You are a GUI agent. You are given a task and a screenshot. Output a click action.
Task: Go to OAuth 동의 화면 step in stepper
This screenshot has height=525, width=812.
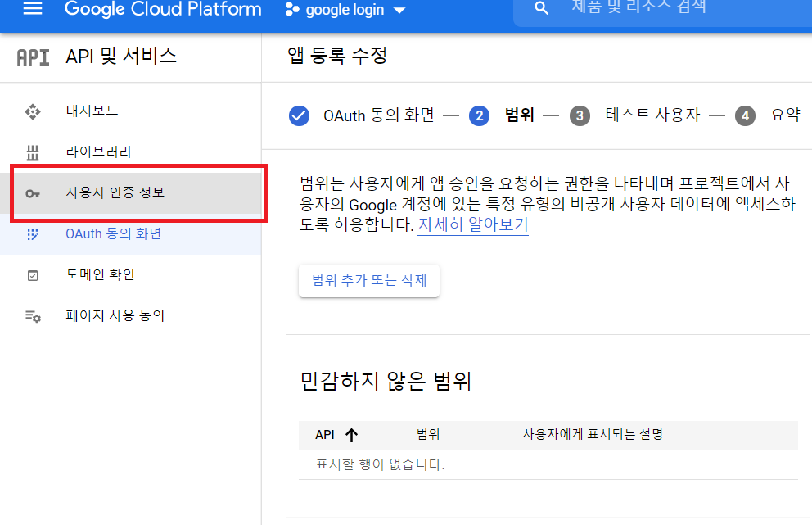pyautogui.click(x=379, y=115)
